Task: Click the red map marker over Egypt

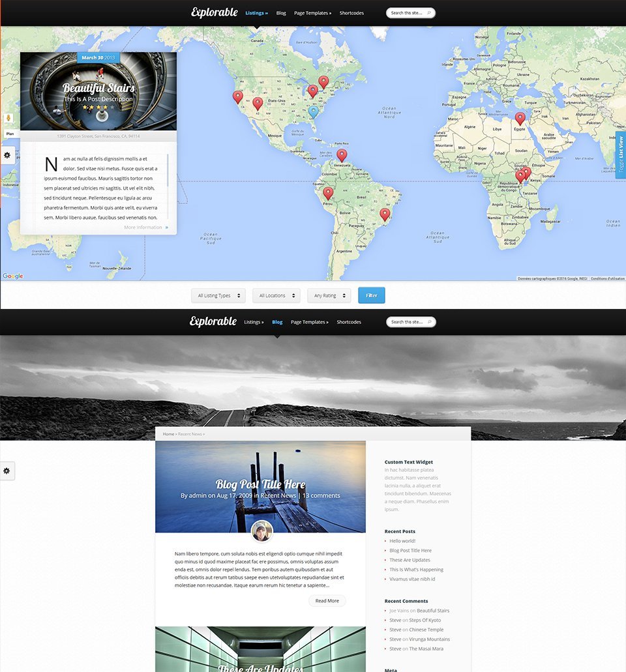Action: pos(520,118)
